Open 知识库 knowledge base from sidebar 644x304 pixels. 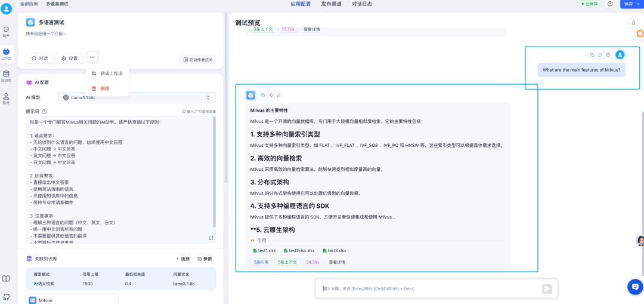(6, 76)
